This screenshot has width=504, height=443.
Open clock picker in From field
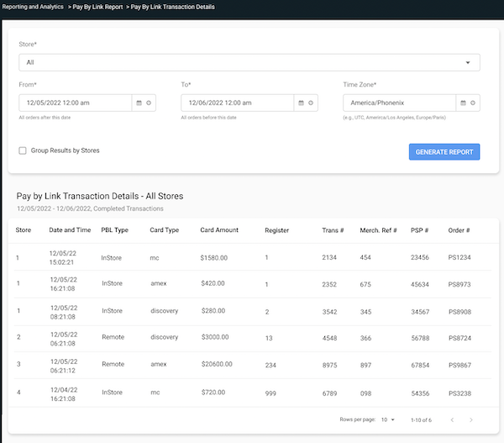[149, 103]
